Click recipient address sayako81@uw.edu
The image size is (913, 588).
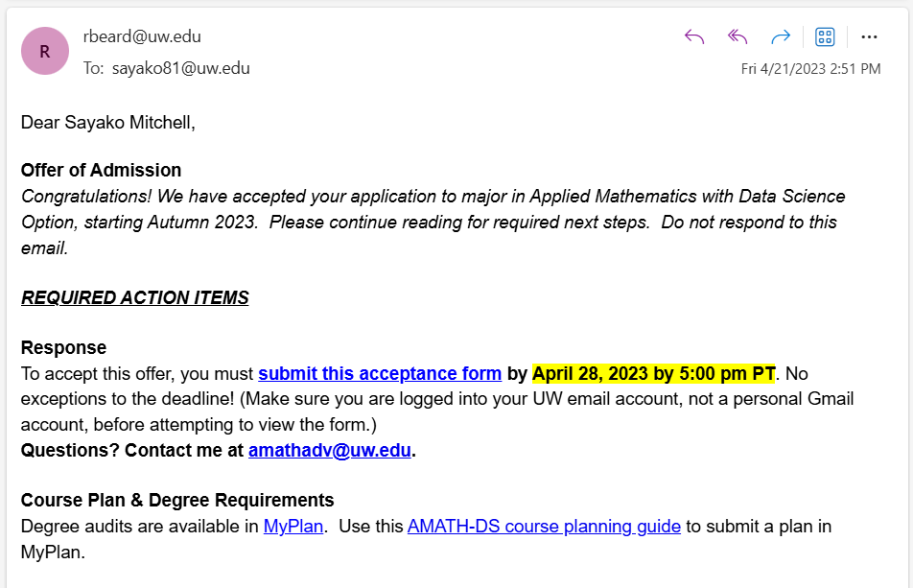pos(180,68)
